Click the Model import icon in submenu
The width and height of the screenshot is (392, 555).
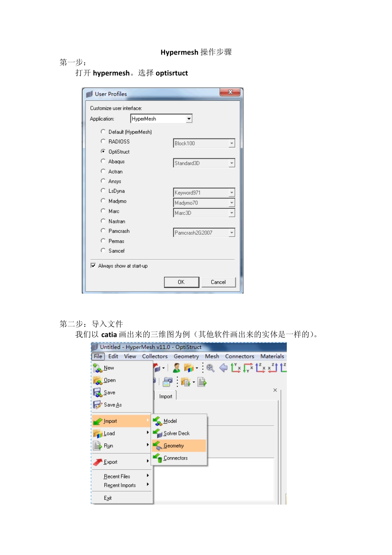(158, 421)
